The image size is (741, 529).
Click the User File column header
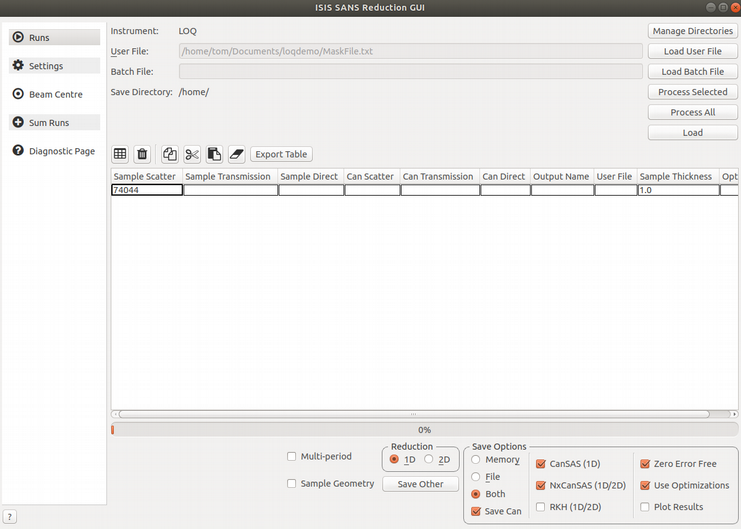(616, 176)
